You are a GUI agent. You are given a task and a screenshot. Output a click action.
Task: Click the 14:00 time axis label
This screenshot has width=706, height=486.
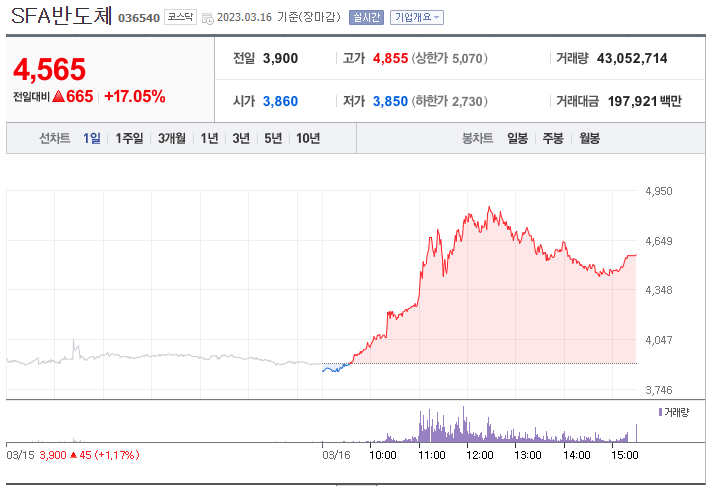(x=576, y=455)
